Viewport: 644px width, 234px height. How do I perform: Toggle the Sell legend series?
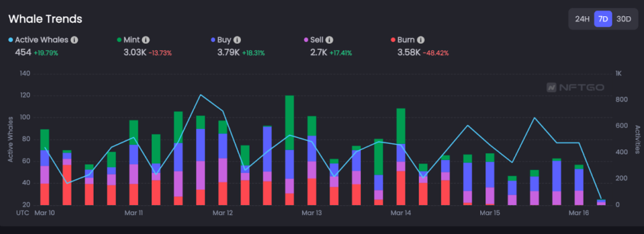click(314, 40)
